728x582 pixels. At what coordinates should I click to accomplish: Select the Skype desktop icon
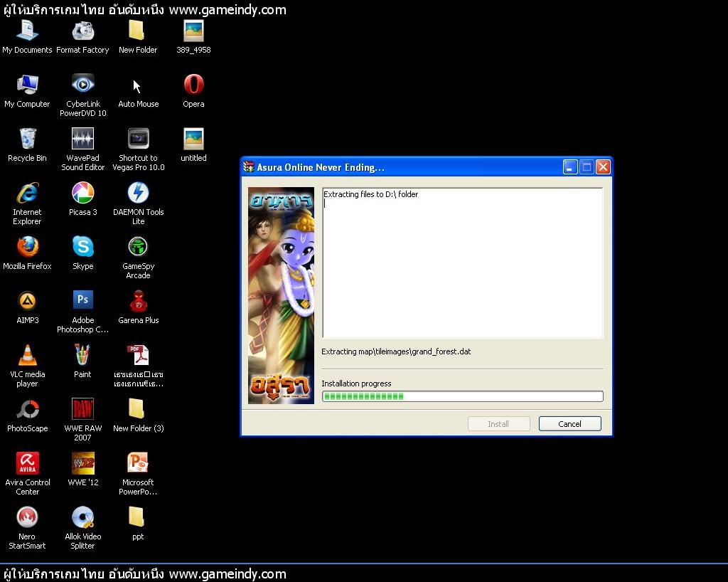(x=82, y=247)
